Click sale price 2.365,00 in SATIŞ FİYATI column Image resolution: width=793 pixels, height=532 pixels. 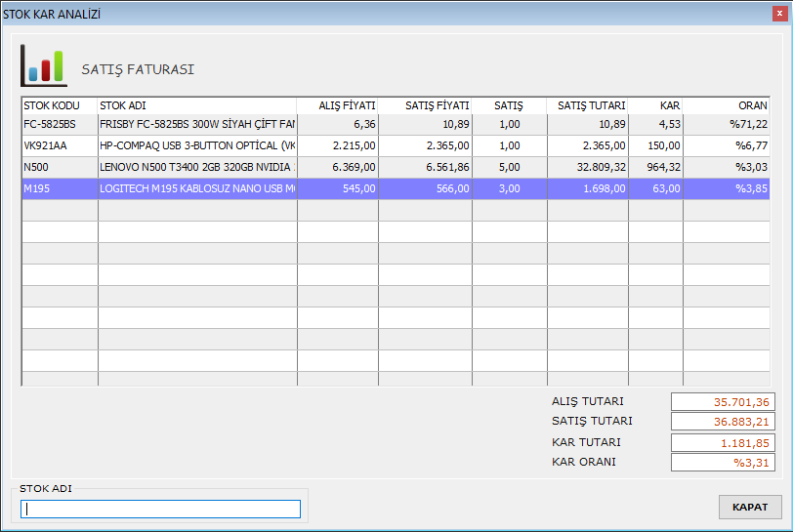point(425,145)
